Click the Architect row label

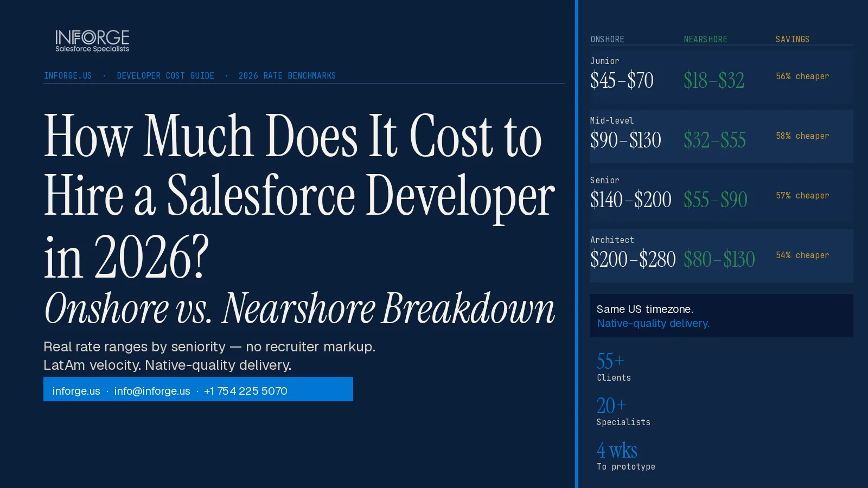point(612,240)
